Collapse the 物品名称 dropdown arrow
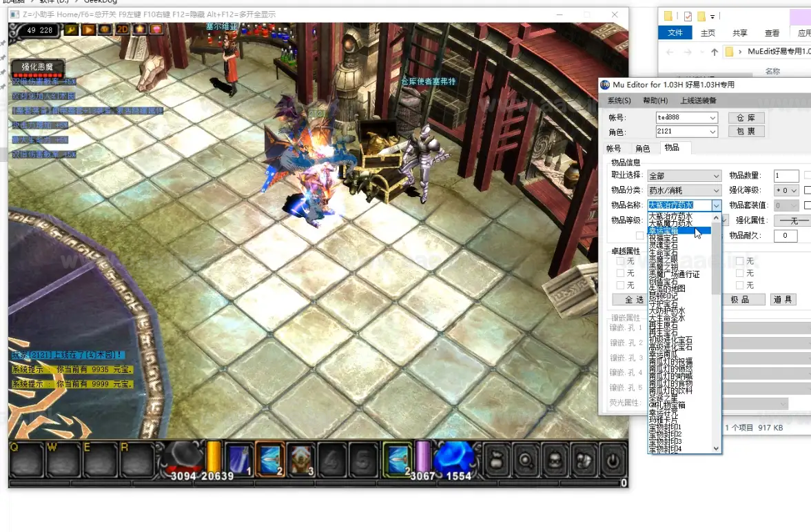The width and height of the screenshot is (811, 532). click(716, 205)
